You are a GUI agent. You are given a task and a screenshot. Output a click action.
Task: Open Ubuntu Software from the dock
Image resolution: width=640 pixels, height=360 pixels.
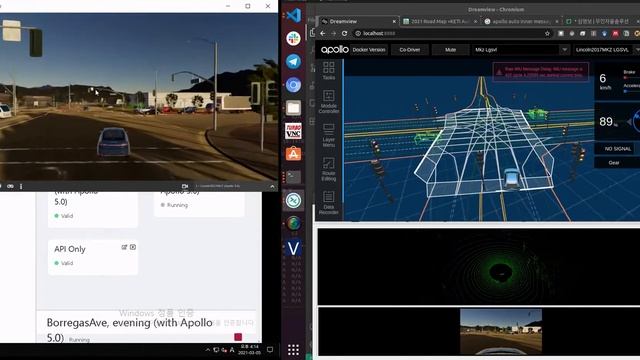[293, 154]
